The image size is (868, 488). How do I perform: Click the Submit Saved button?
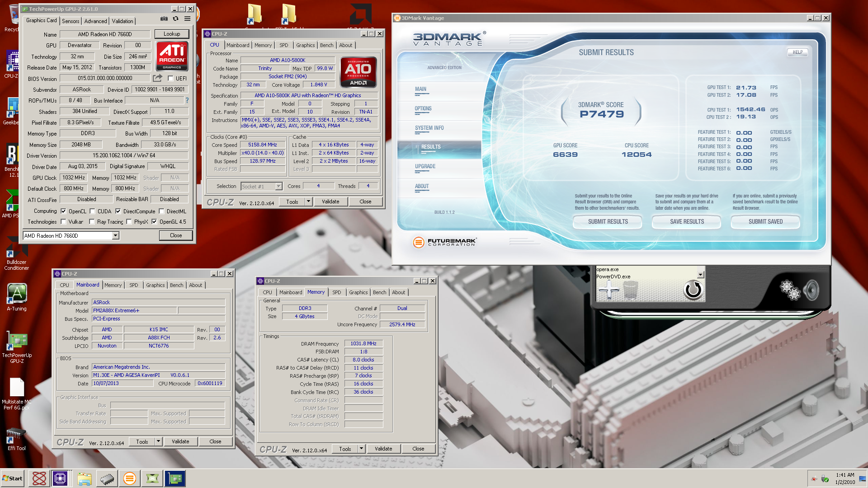pos(765,222)
